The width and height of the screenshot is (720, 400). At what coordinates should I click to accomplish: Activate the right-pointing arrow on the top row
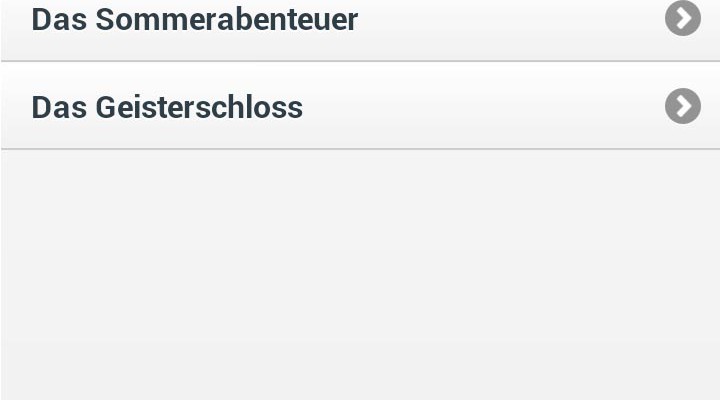click(x=683, y=18)
